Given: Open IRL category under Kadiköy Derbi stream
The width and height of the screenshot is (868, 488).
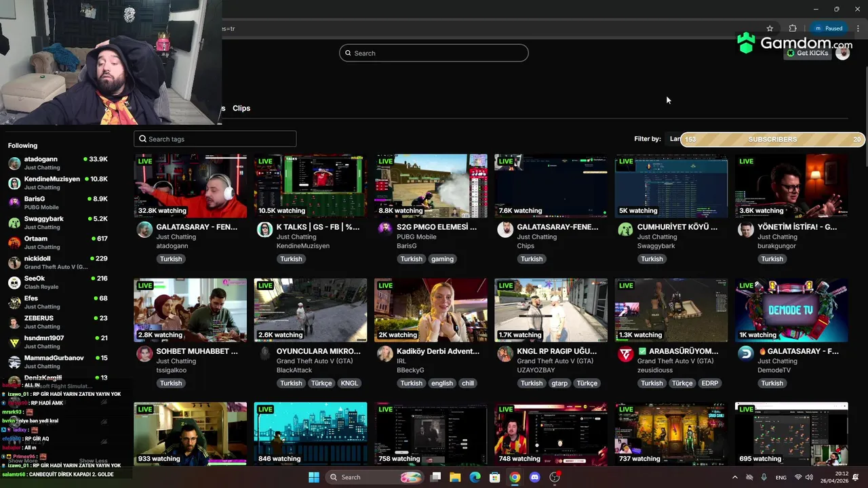Looking at the screenshot, I should pyautogui.click(x=401, y=361).
